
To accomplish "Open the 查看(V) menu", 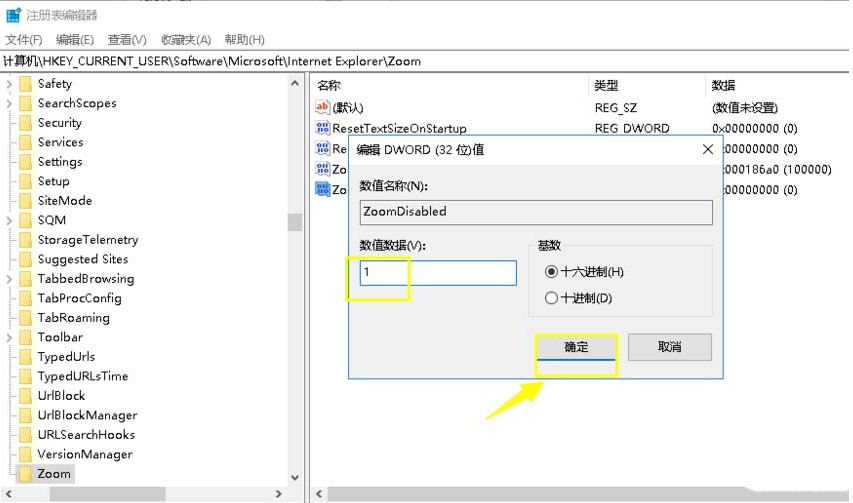I will coord(127,40).
